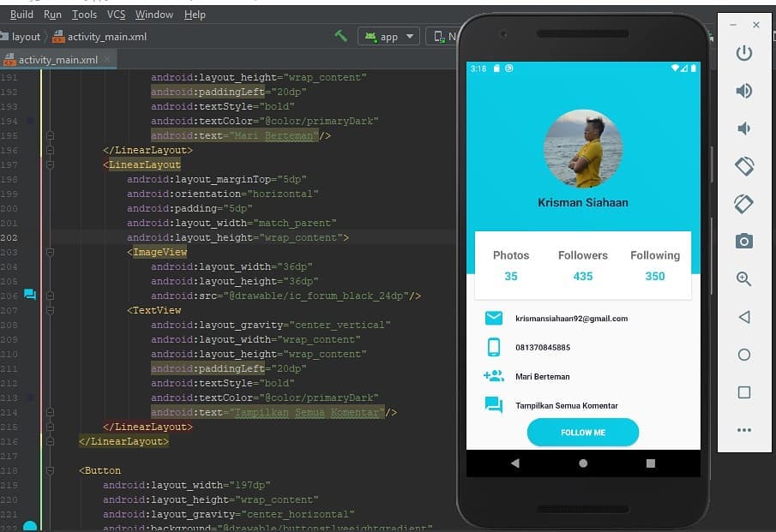Tap the FOLLOW ME button on the phone

pyautogui.click(x=583, y=433)
